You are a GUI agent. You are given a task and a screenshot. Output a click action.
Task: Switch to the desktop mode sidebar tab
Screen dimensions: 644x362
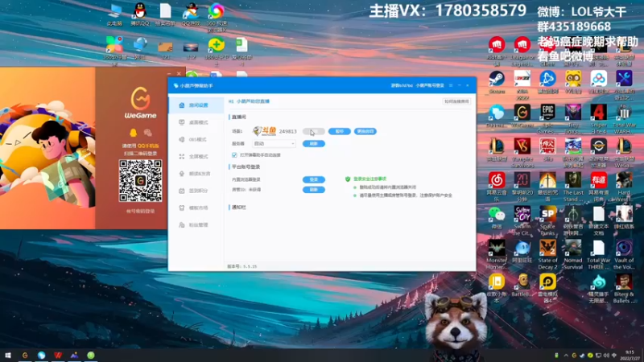coord(196,122)
